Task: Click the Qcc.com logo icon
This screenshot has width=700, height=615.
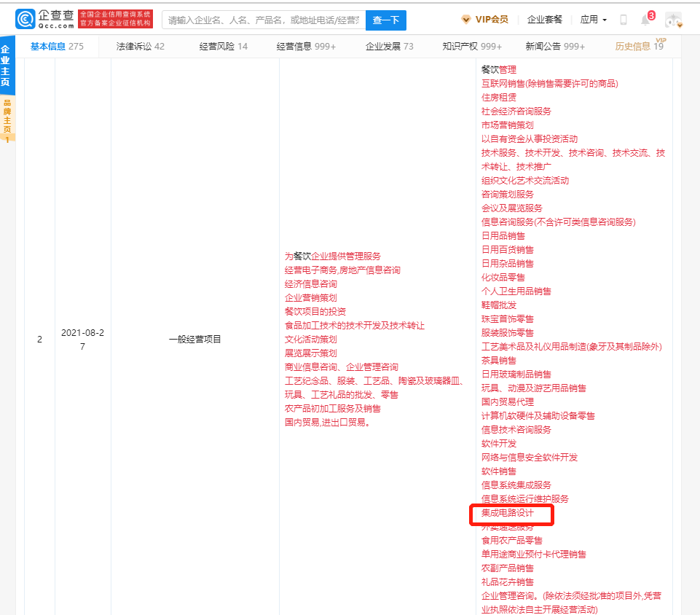Action: (x=25, y=19)
